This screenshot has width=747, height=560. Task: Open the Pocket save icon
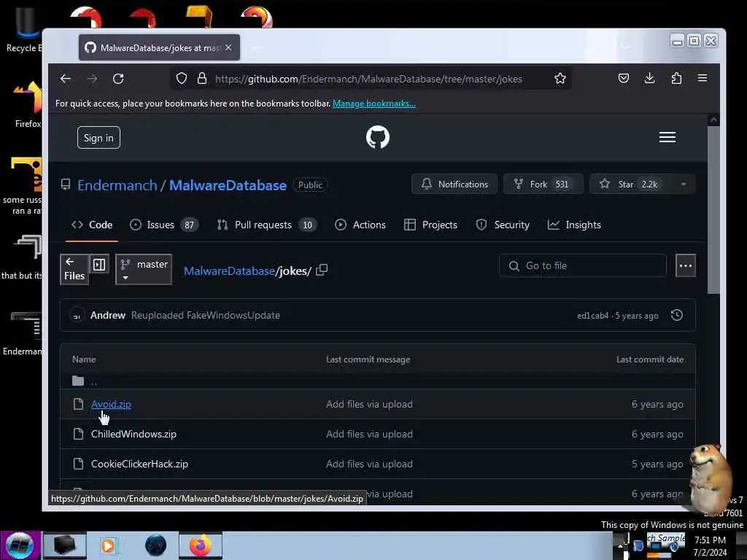click(x=624, y=78)
